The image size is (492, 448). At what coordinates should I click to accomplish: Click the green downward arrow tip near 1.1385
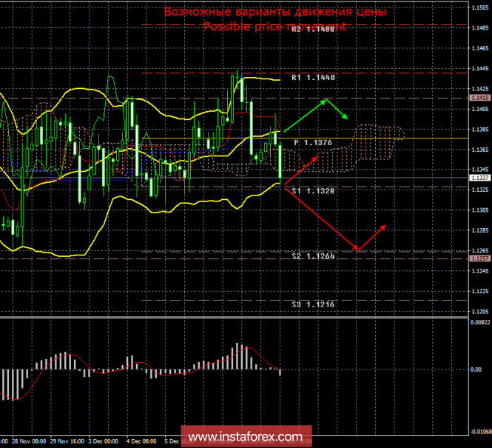coord(346,117)
